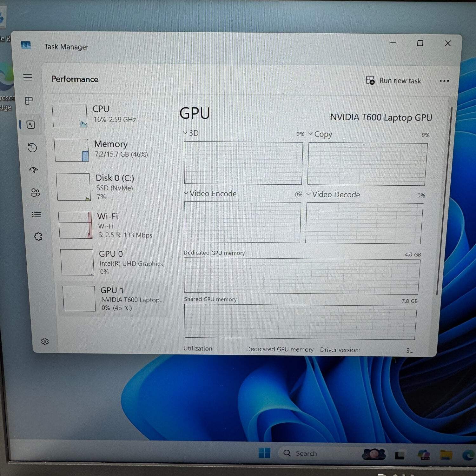
Task: Click Run new task
Action: tap(393, 80)
